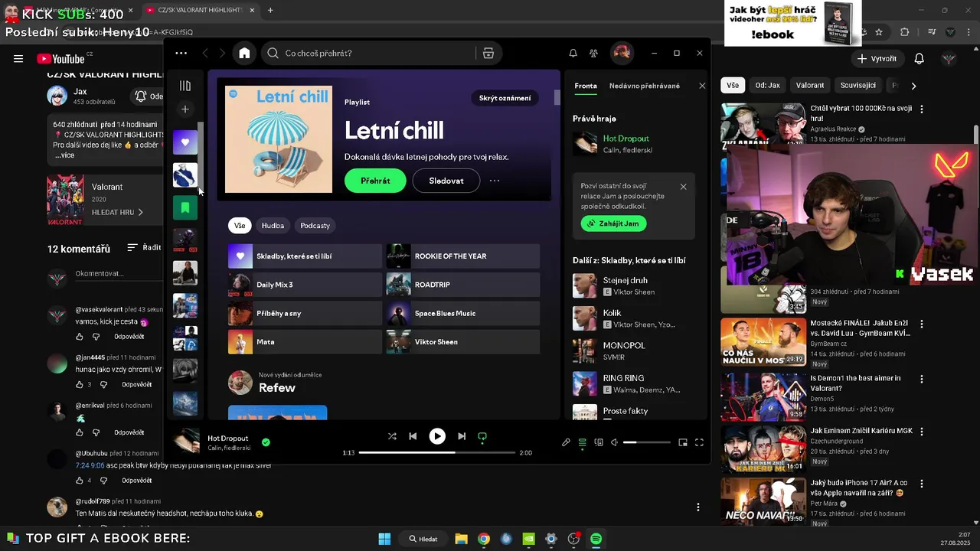This screenshot has width=980, height=551.
Task: Open Liked Songs in sidebar
Action: [x=185, y=142]
